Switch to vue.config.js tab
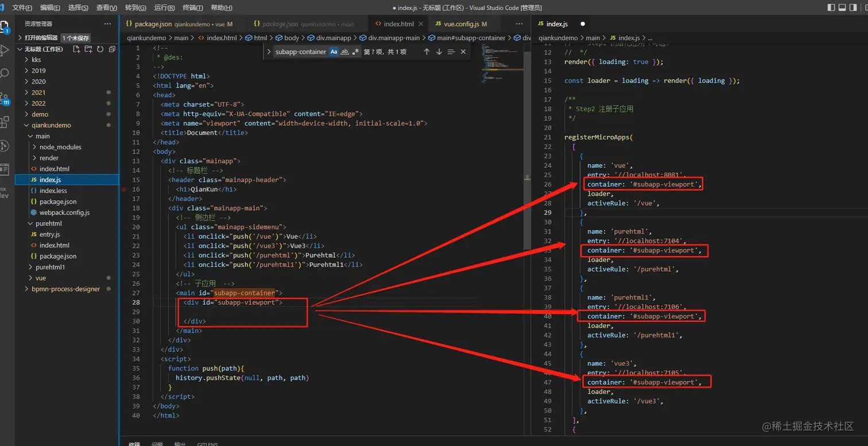 (x=464, y=24)
